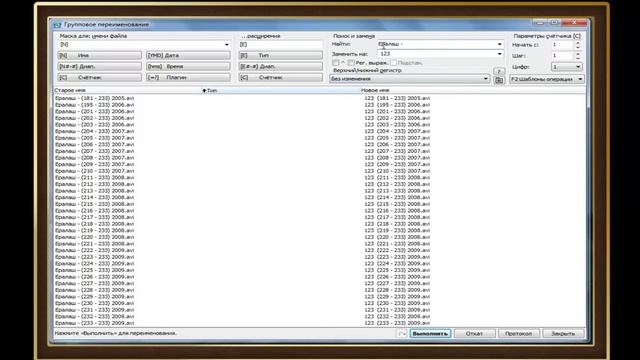The height and width of the screenshot is (360, 640).
Task: Click new name 123 (226 - 233) 2009.avi
Action: tap(397, 277)
